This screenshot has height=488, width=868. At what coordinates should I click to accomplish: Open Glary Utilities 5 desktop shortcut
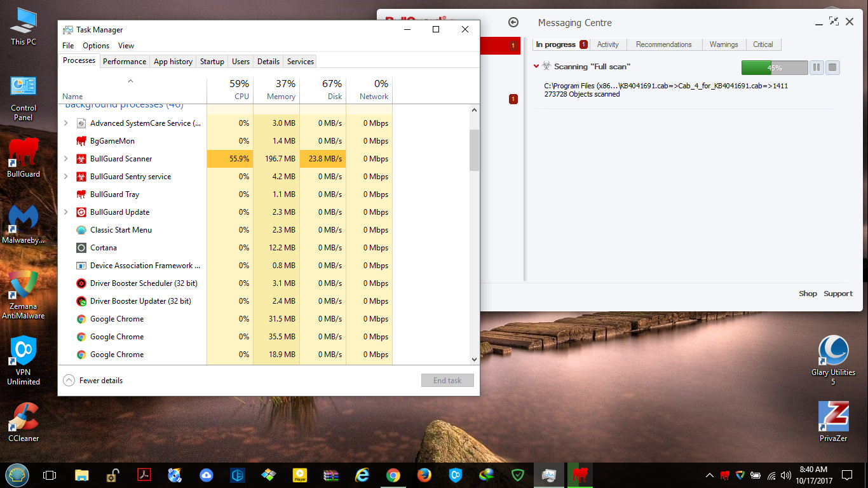point(833,361)
